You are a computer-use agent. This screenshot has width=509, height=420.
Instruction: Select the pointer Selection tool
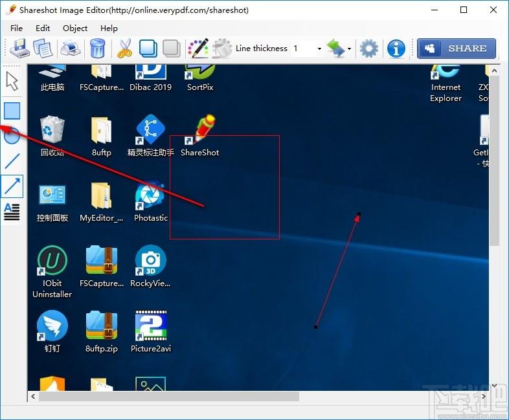12,81
